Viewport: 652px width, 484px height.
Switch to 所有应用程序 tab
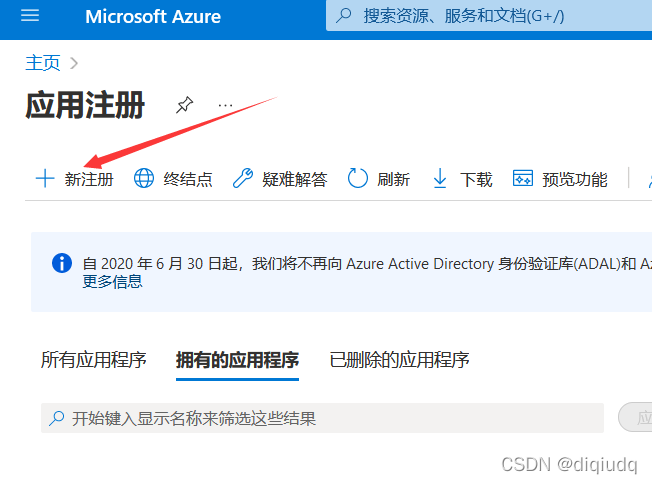point(94,360)
